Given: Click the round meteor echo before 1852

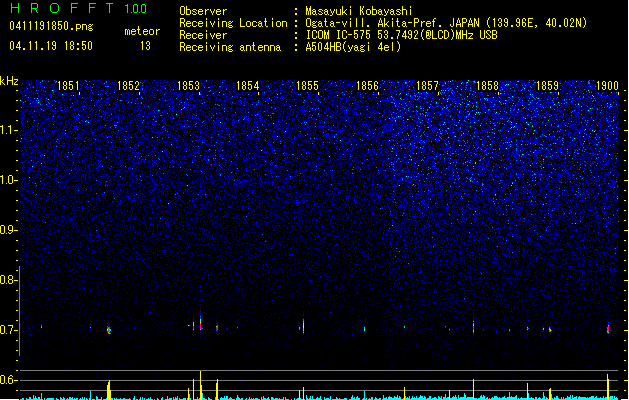Looking at the screenshot, I should (x=109, y=330).
